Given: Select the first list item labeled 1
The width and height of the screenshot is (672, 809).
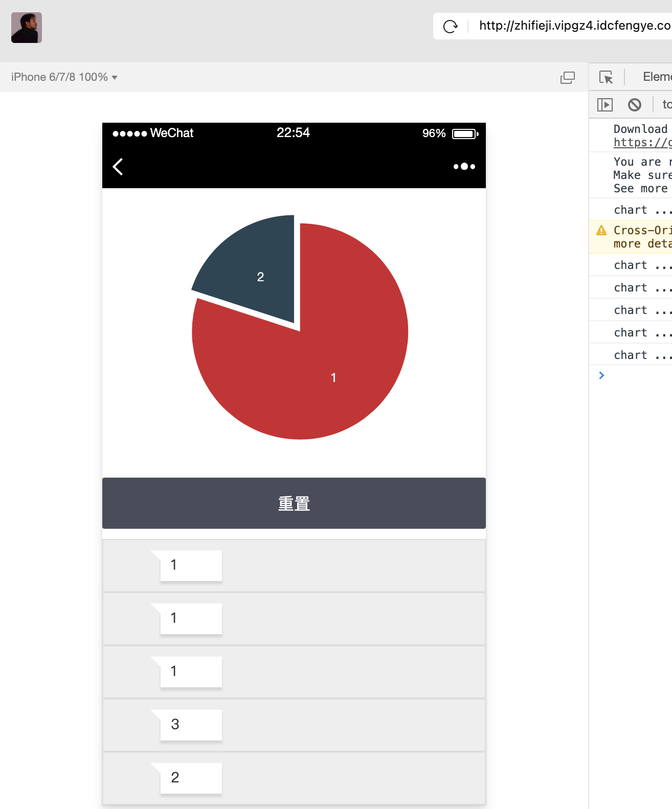Looking at the screenshot, I should [294, 566].
